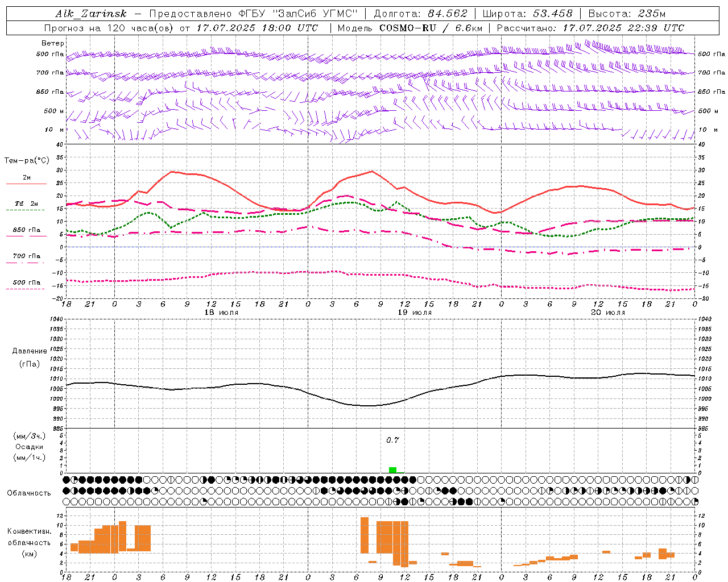The height and width of the screenshot is (582, 728).
Task: Click the green precipitation bar
Action: [x=392, y=470]
